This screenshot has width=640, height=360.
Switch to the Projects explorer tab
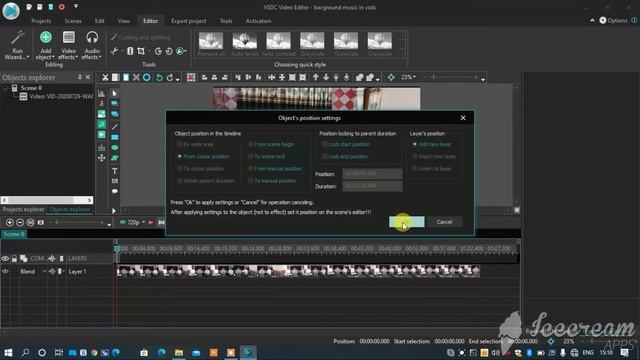coord(23,209)
